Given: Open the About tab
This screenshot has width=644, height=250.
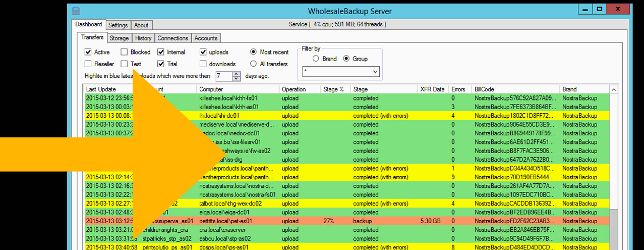Looking at the screenshot, I should (141, 25).
